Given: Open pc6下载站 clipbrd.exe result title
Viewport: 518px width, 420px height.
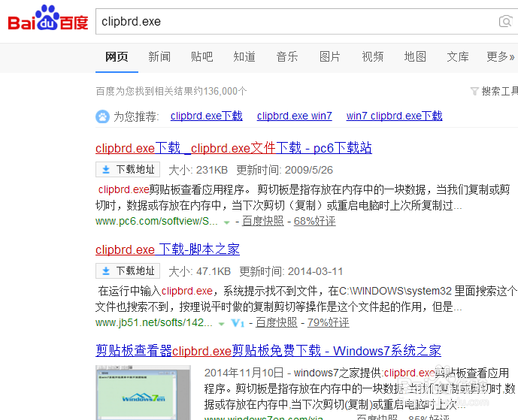Looking at the screenshot, I should tap(234, 148).
